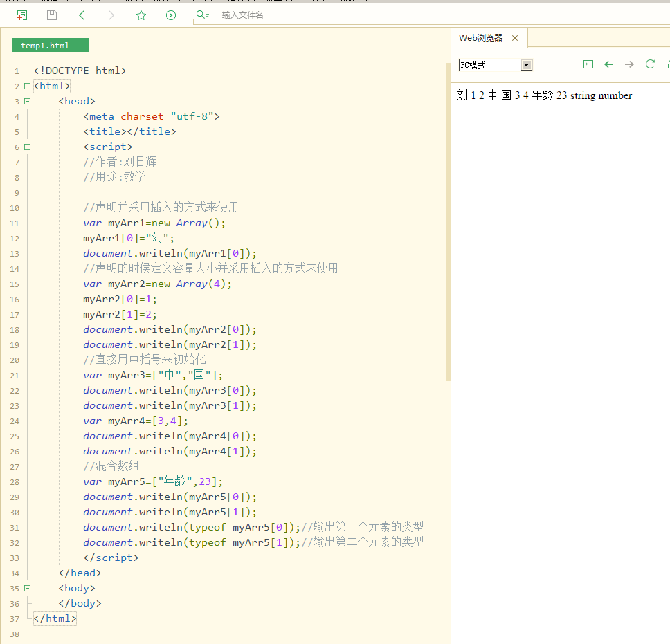This screenshot has width=670, height=644.
Task: Select the Web浏览器 tab
Action: pos(482,38)
